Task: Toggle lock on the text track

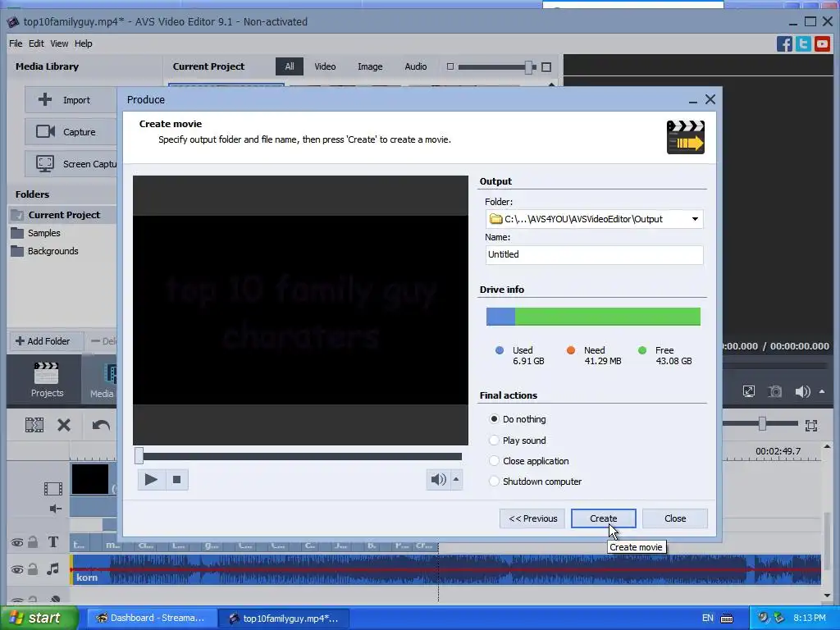Action: click(x=33, y=542)
